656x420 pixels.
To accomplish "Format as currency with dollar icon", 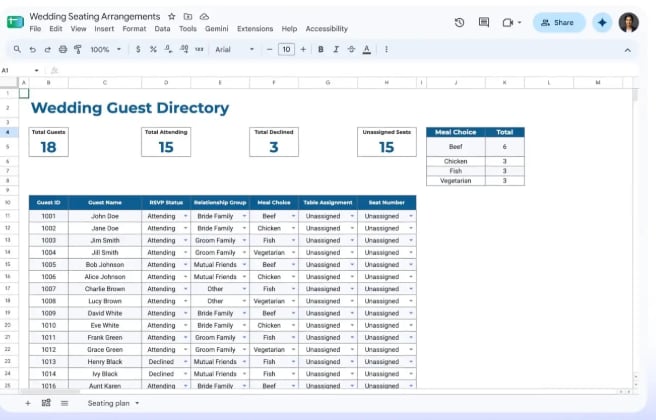I will (x=138, y=49).
